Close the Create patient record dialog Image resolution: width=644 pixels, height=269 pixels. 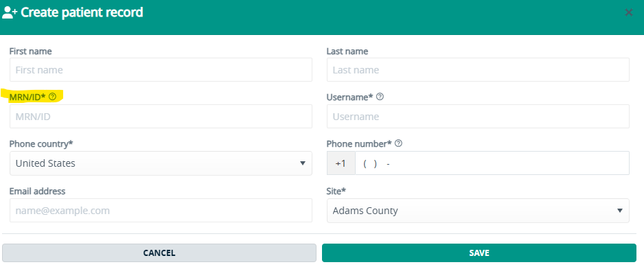coord(628,13)
